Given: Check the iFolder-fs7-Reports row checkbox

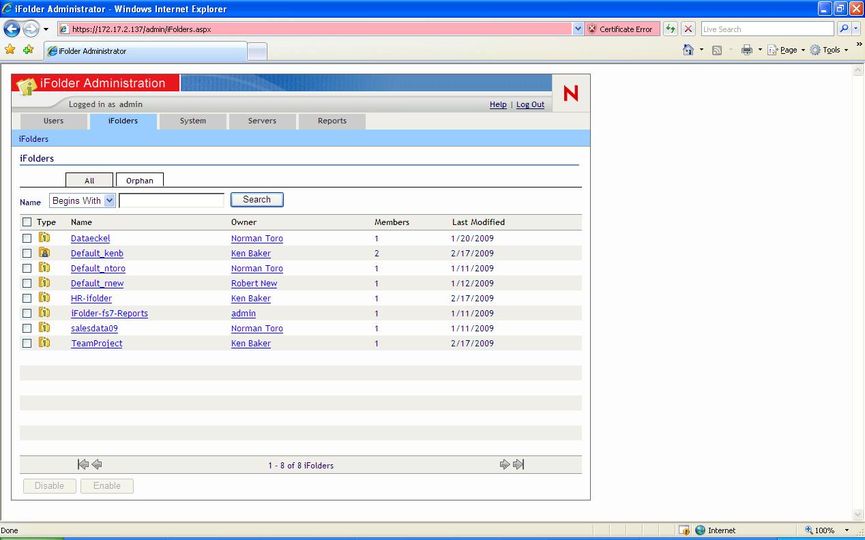Looking at the screenshot, I should (26, 313).
